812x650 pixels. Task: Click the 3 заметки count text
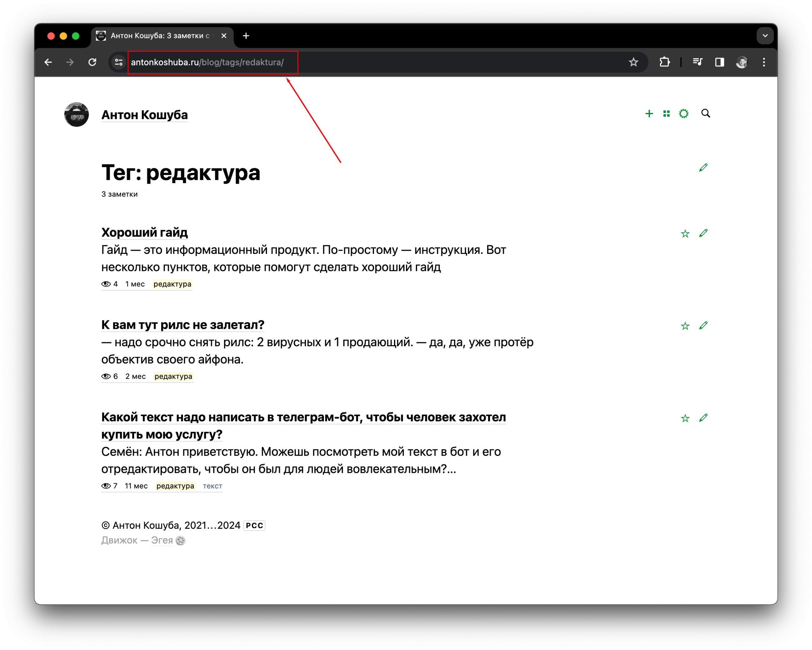(x=119, y=195)
